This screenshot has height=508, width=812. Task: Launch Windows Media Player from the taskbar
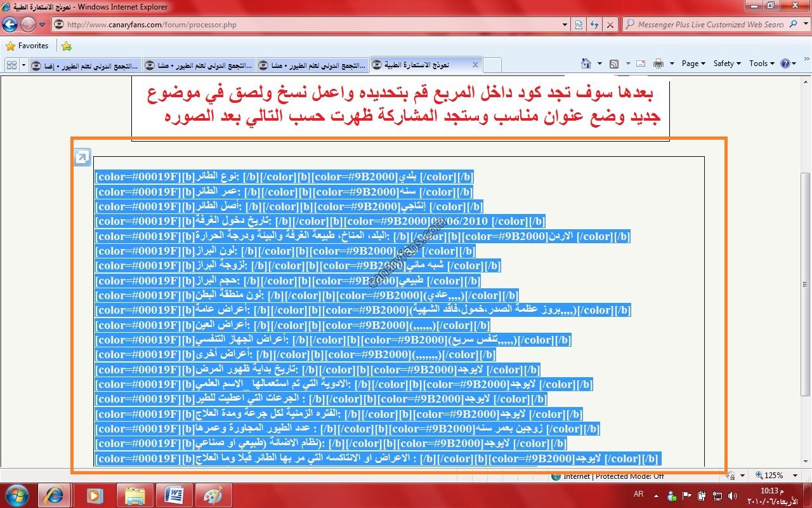(94, 495)
